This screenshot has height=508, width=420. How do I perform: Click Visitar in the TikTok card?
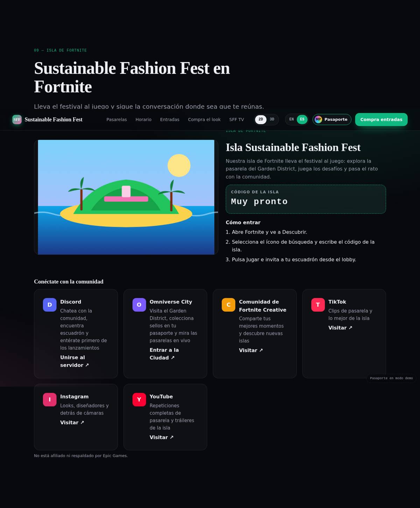(340, 328)
